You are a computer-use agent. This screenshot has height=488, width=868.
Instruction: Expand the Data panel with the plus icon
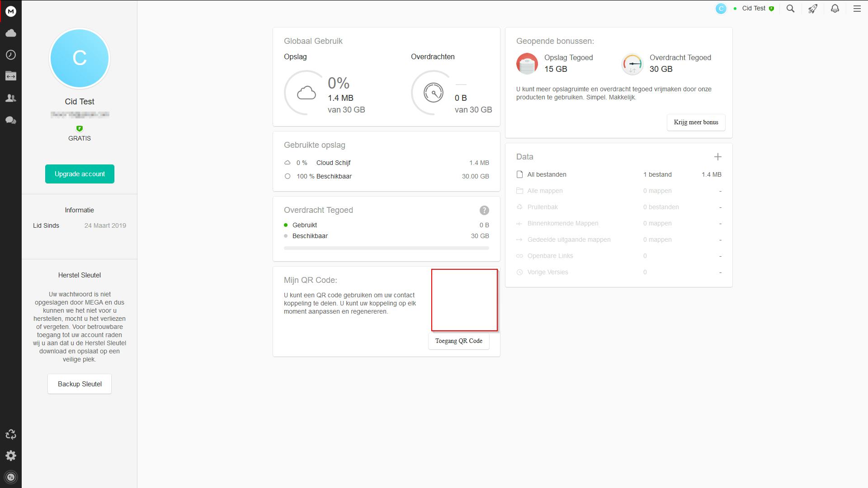[718, 157]
